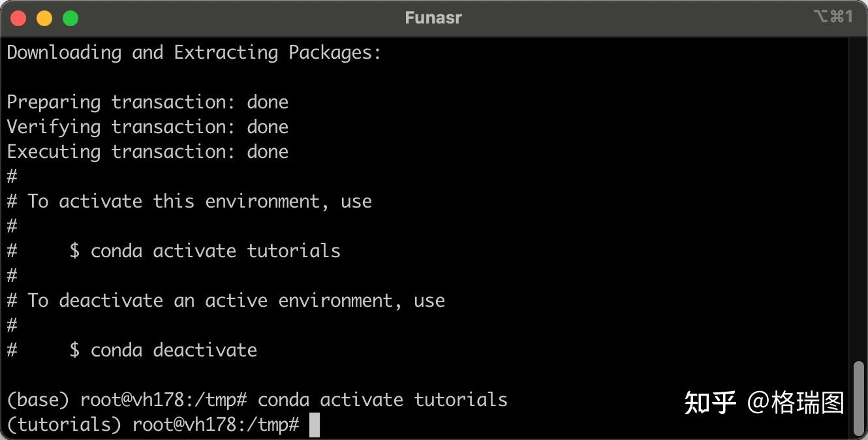Click the ⌥⌘1 window shortcut indicator
The width and height of the screenshot is (868, 440).
click(x=833, y=17)
